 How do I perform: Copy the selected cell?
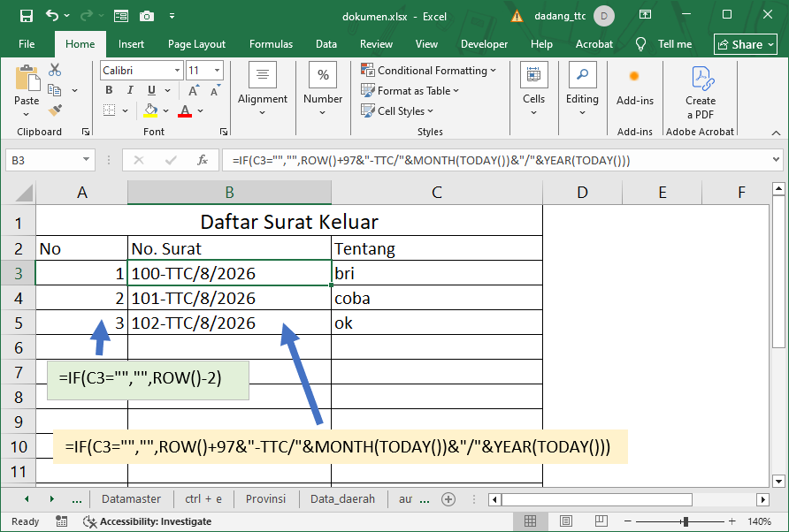click(x=54, y=90)
